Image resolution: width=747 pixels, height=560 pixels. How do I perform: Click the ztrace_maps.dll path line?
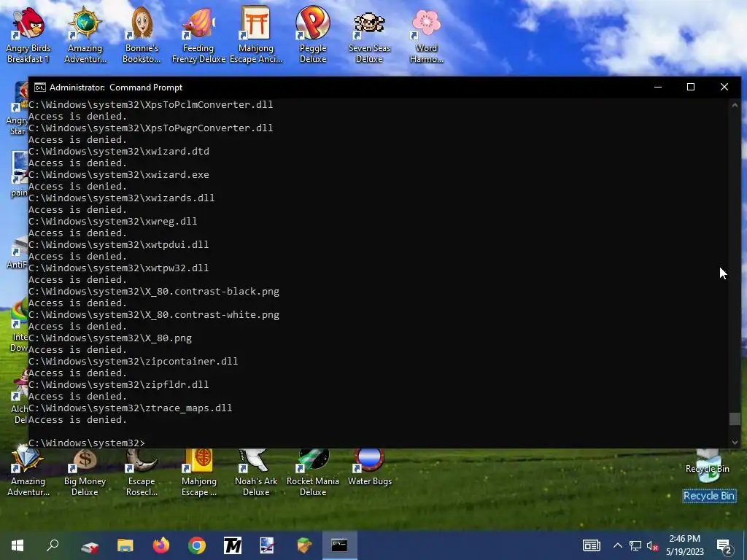(x=131, y=408)
